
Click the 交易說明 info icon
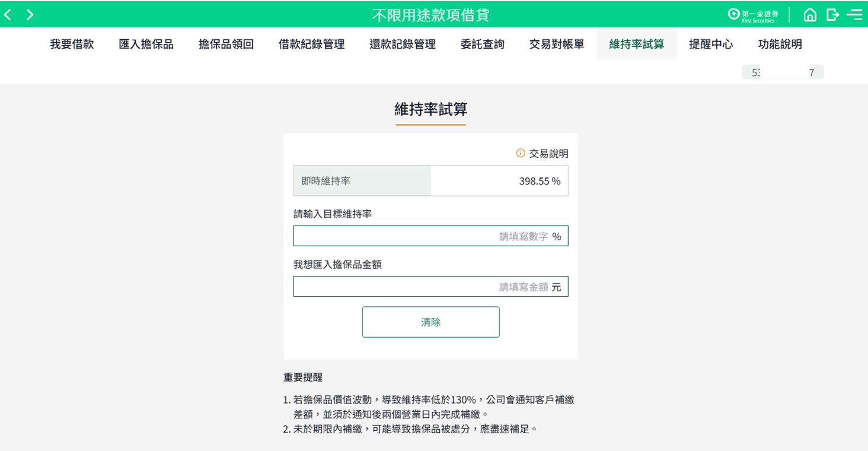(x=521, y=153)
